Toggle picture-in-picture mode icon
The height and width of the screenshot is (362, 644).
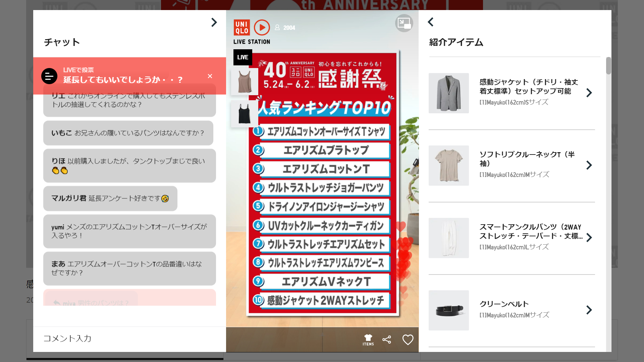404,23
